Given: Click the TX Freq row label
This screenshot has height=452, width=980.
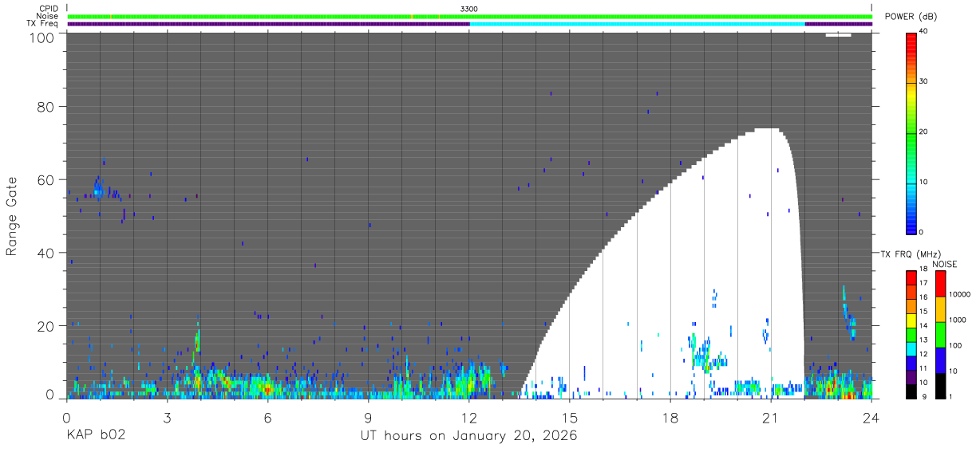Looking at the screenshot, I should coord(42,24).
